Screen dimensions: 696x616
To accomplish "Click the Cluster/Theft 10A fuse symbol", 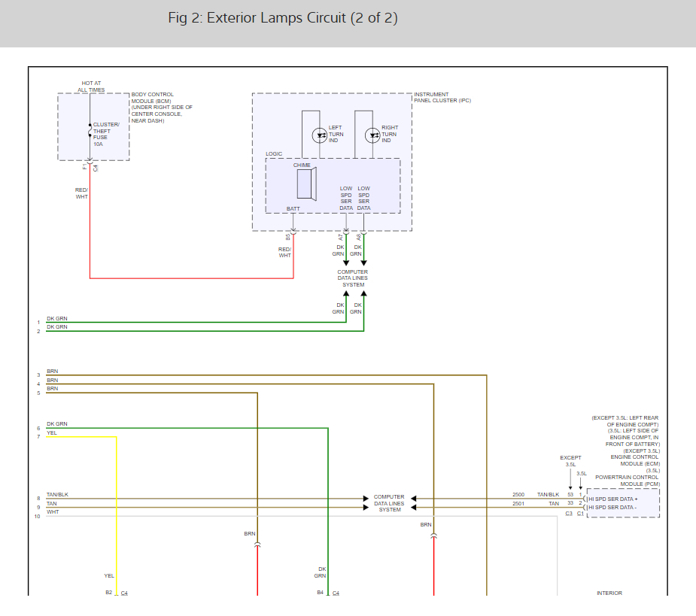I will coord(90,130).
